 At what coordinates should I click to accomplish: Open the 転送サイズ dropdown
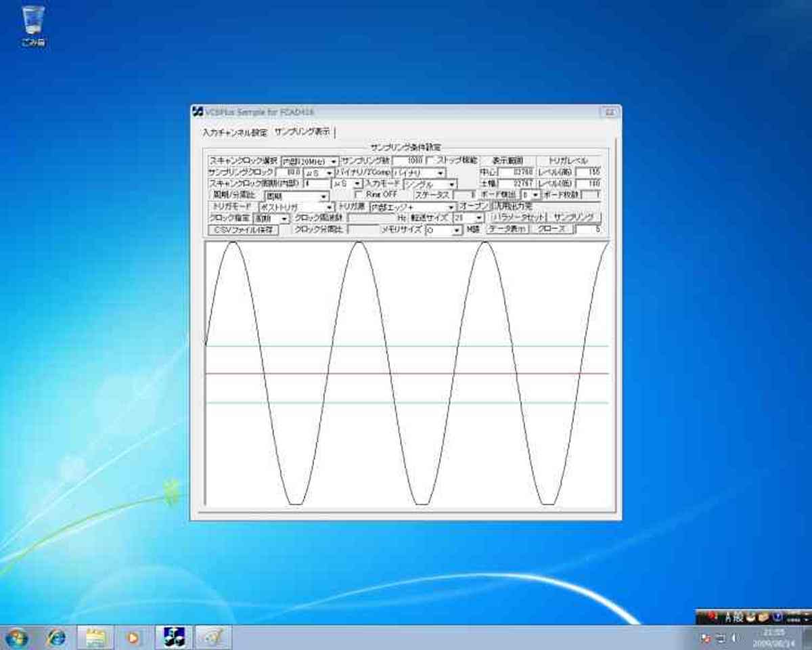coord(469,218)
